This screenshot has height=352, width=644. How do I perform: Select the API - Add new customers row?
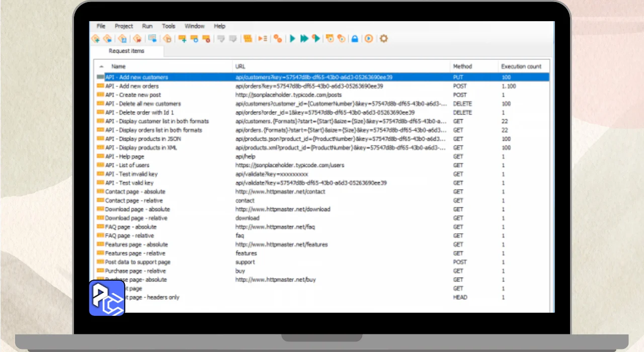(322, 77)
